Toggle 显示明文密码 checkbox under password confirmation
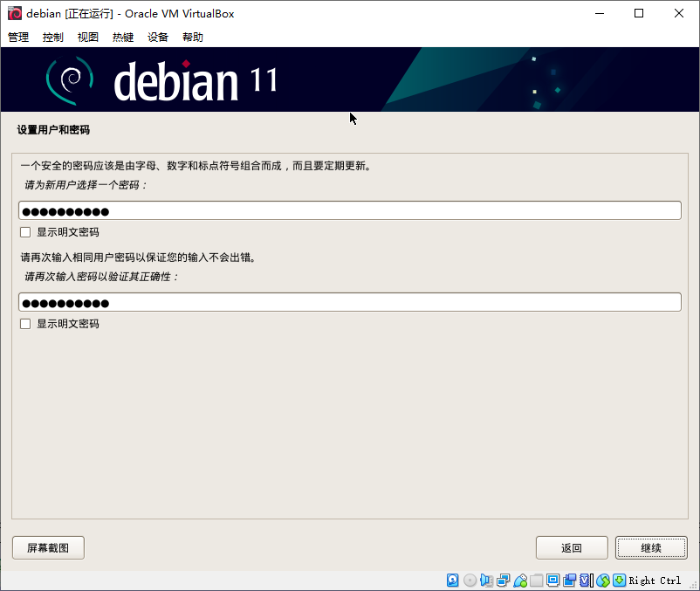This screenshot has height=591, width=700. (25, 324)
